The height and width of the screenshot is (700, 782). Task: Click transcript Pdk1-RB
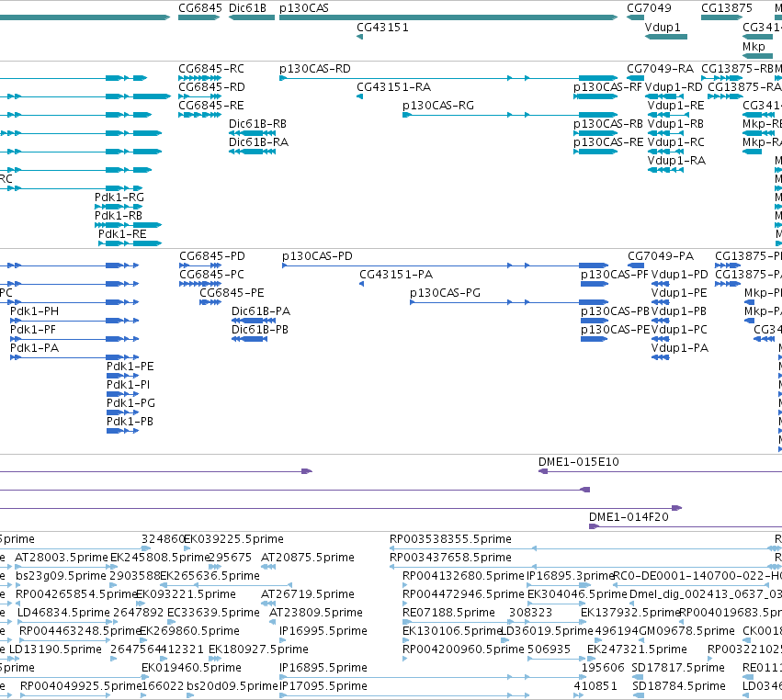119,216
